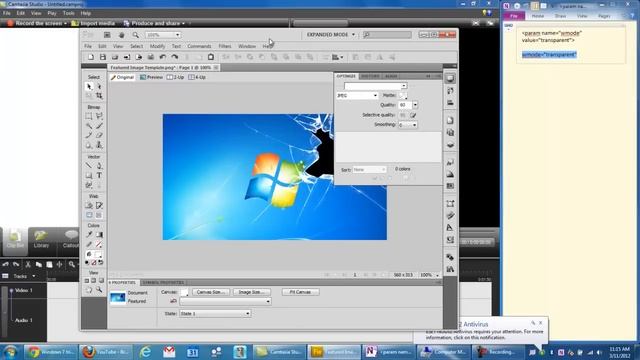The image size is (640, 360).
Task: Open the Expanded Mode workspace dropdown
Action: pos(331,35)
